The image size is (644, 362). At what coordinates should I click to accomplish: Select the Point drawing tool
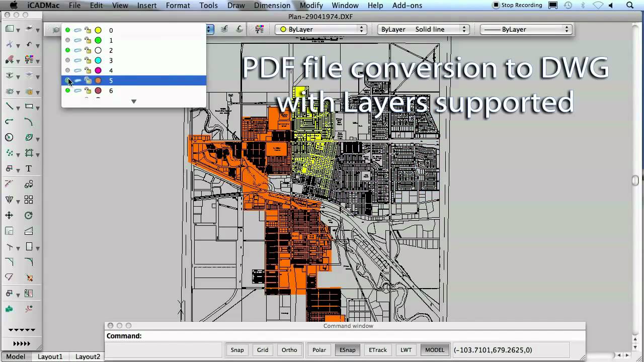pos(9,153)
